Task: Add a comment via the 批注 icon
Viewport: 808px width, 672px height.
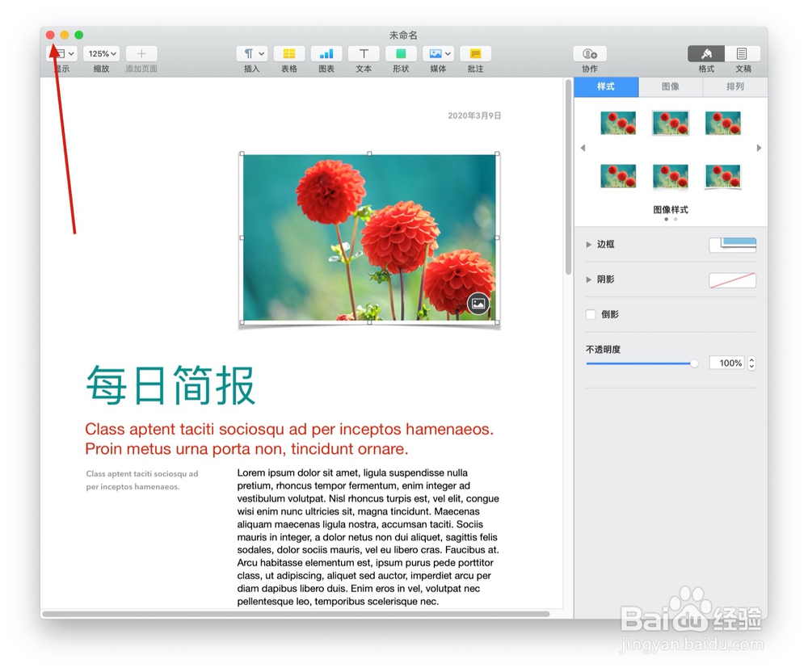Action: coord(475,53)
